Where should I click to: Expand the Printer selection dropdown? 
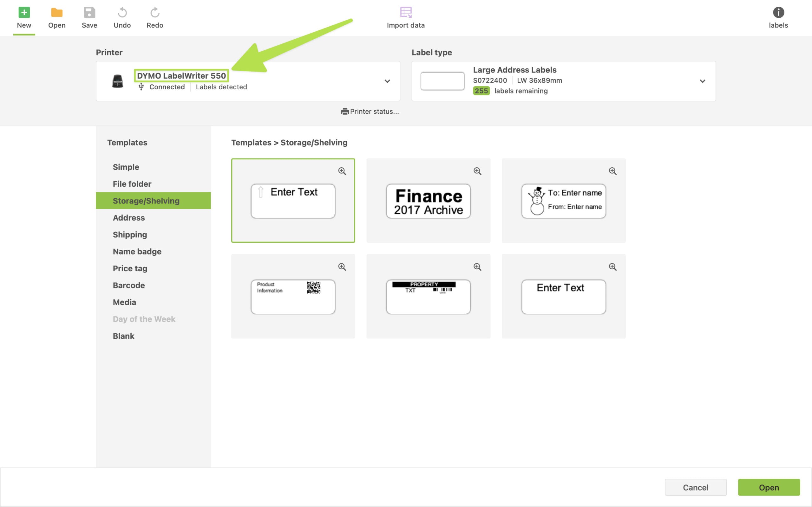pyautogui.click(x=387, y=81)
